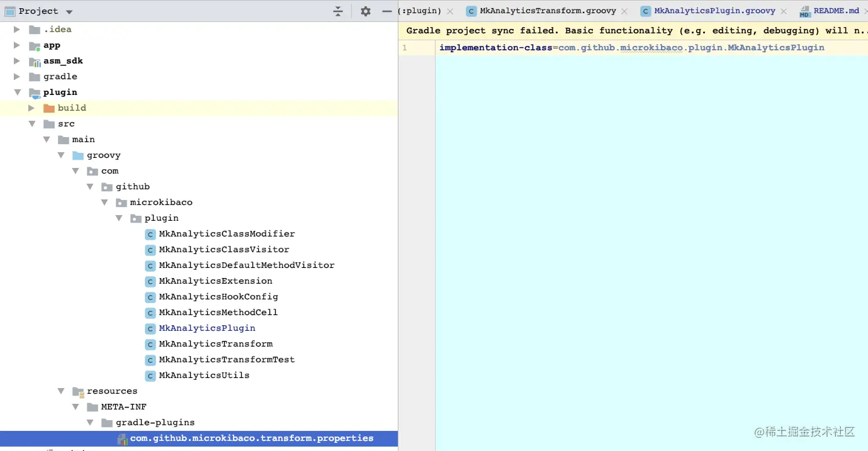This screenshot has width=868, height=451.
Task: Select MkAnalyticsTransform in the tree
Action: [x=216, y=344]
